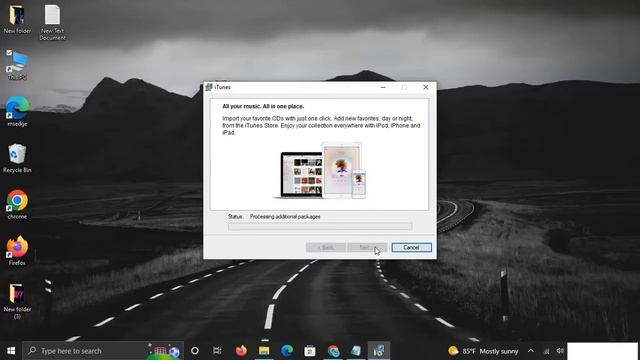Open the New folder (3) desktop icon
The image size is (640, 360).
click(x=17, y=300)
